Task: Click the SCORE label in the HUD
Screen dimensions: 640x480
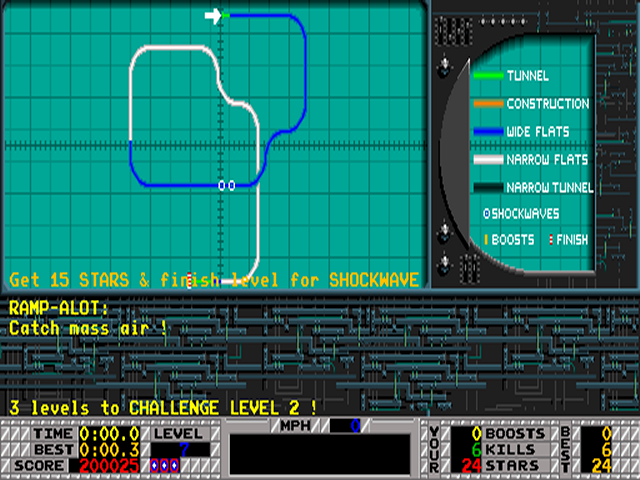Action: (x=40, y=466)
